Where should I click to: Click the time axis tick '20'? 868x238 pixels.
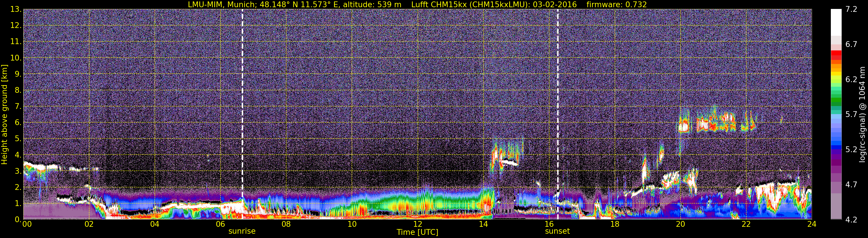(x=680, y=224)
